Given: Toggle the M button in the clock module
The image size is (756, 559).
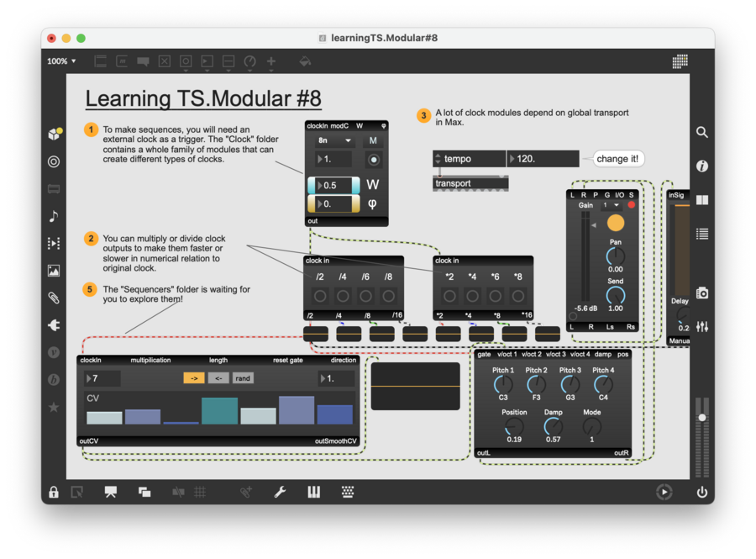Looking at the screenshot, I should coord(374,141).
